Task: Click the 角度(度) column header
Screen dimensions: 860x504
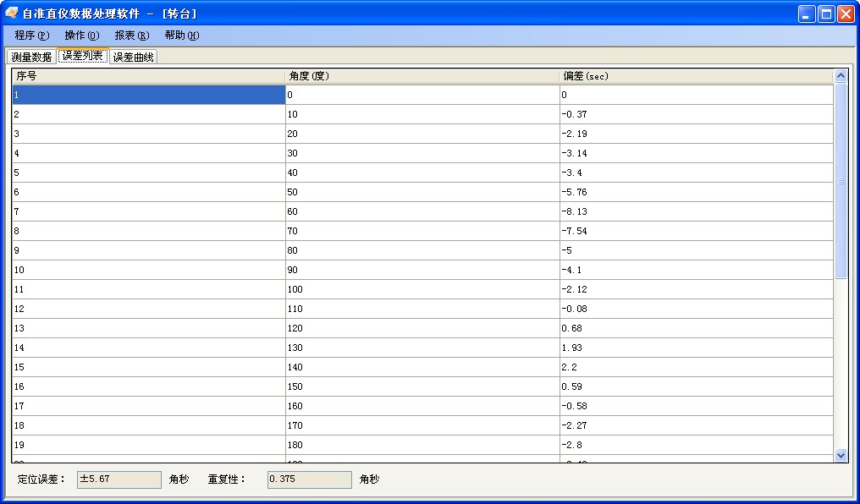Action: tap(422, 76)
